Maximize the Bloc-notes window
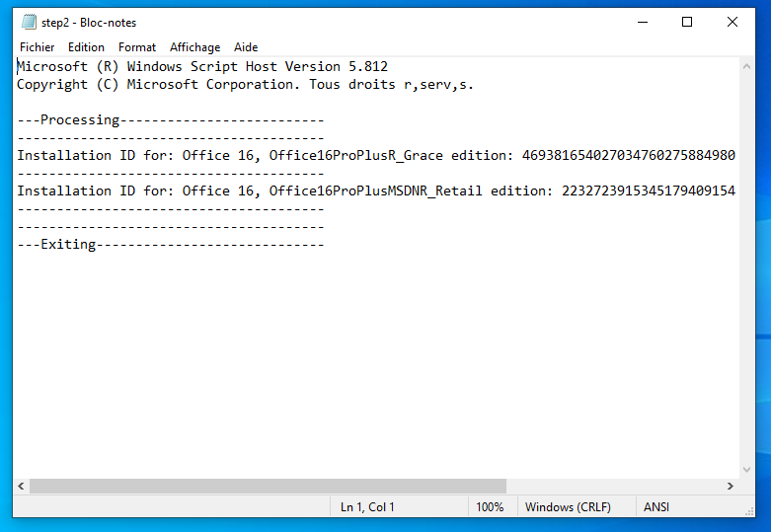The width and height of the screenshot is (771, 532). tap(687, 22)
